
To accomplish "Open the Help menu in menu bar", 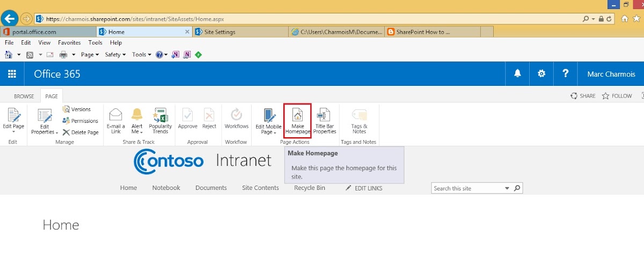I will [x=116, y=42].
